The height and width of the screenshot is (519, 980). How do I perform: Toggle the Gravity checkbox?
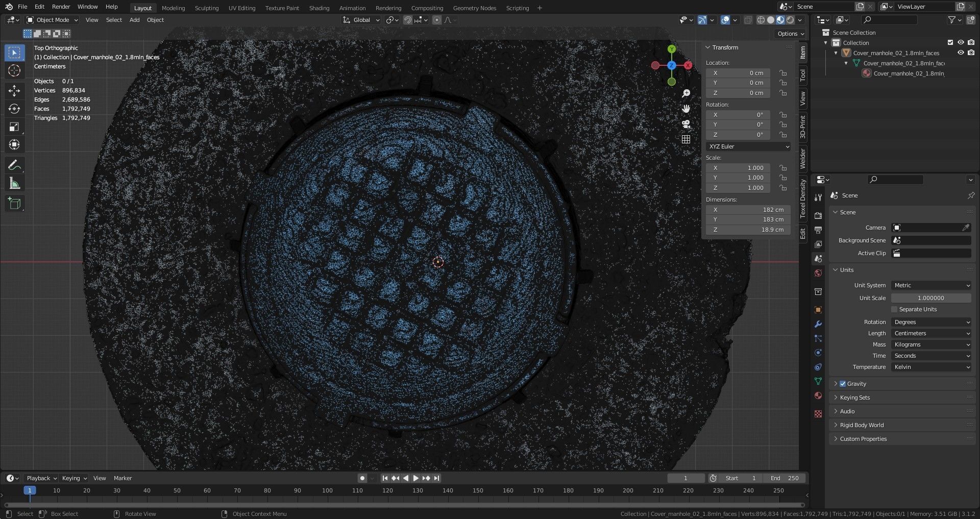(x=843, y=384)
